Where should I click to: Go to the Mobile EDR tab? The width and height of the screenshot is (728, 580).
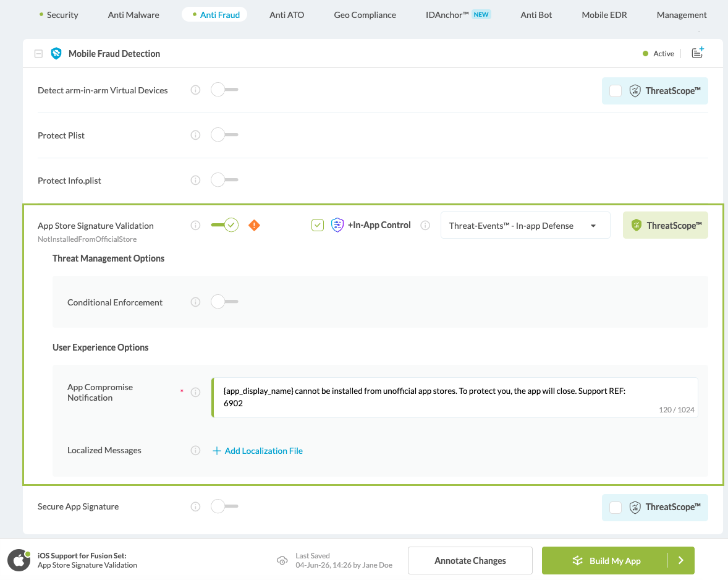click(604, 15)
